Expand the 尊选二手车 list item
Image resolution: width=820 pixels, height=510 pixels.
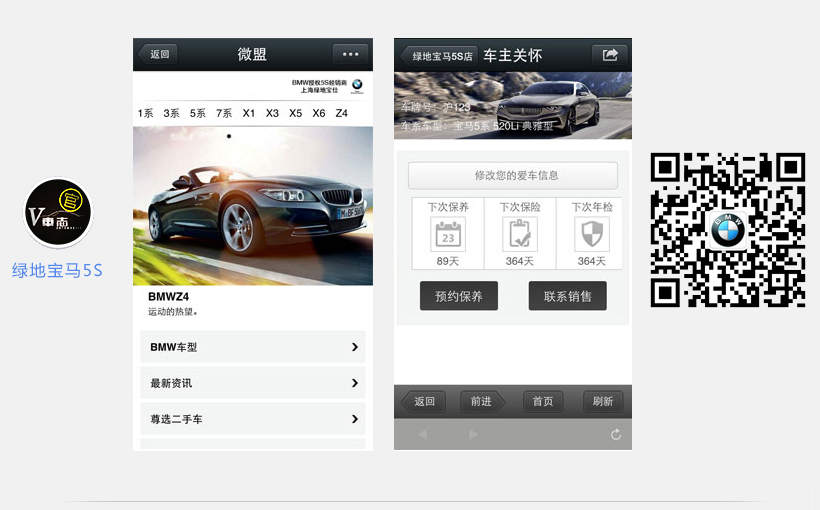253,419
